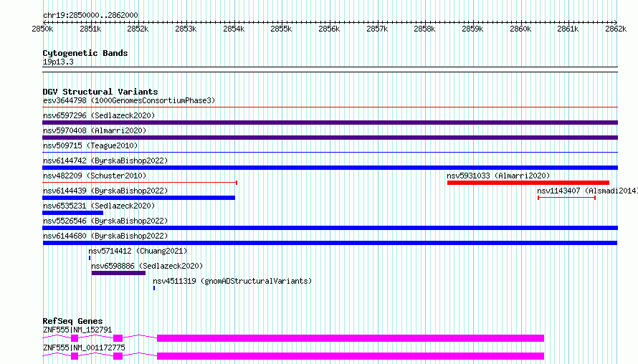Open the nsv6535231 (Sedlazeck2020) label

coord(99,206)
